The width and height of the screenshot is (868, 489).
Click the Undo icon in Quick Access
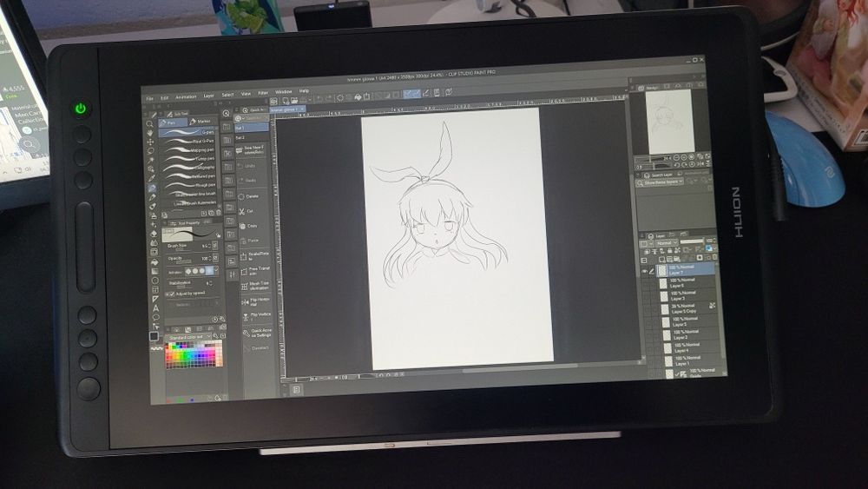tap(242, 166)
